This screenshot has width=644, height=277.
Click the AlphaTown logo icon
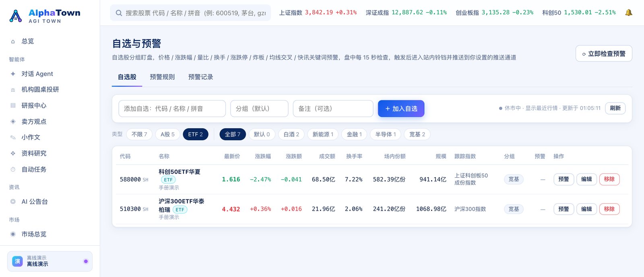tap(15, 16)
